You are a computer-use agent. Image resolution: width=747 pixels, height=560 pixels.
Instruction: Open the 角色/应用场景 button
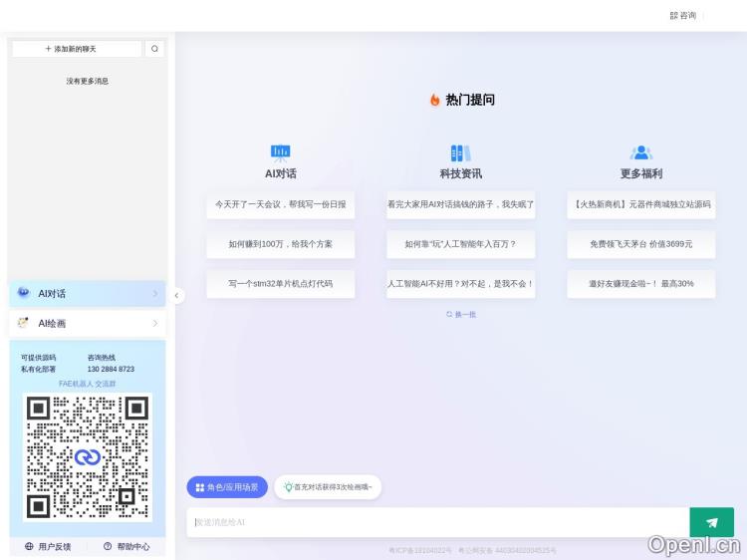click(x=227, y=487)
